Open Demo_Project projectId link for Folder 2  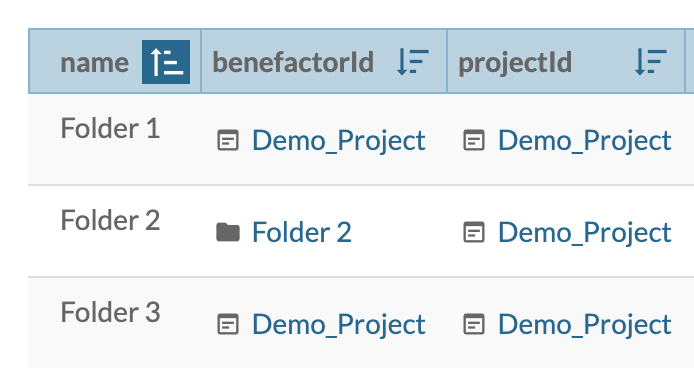(585, 232)
